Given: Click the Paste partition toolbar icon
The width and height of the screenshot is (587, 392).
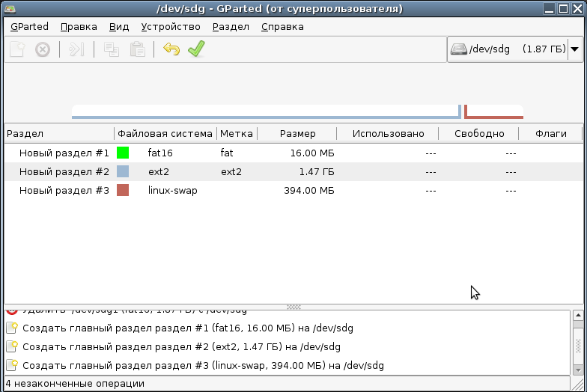Looking at the screenshot, I should pos(138,49).
